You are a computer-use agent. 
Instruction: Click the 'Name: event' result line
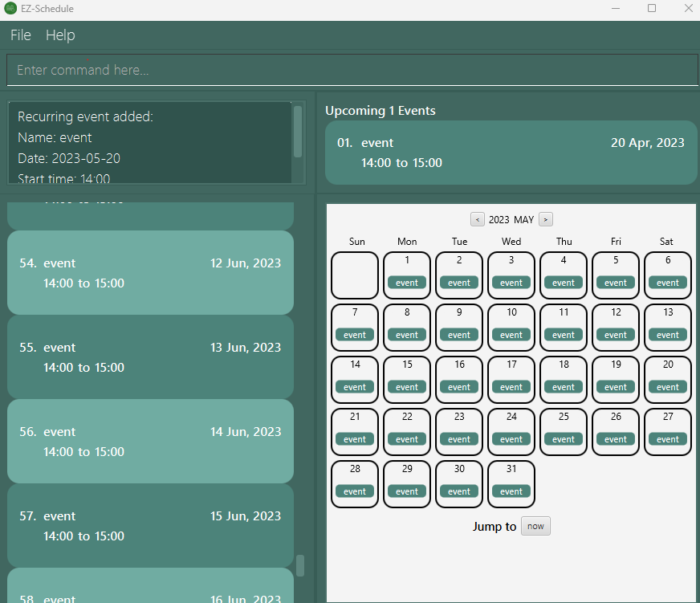(55, 137)
